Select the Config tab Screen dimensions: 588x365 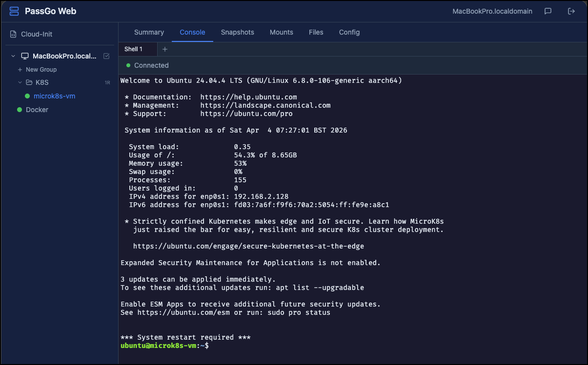tap(349, 32)
